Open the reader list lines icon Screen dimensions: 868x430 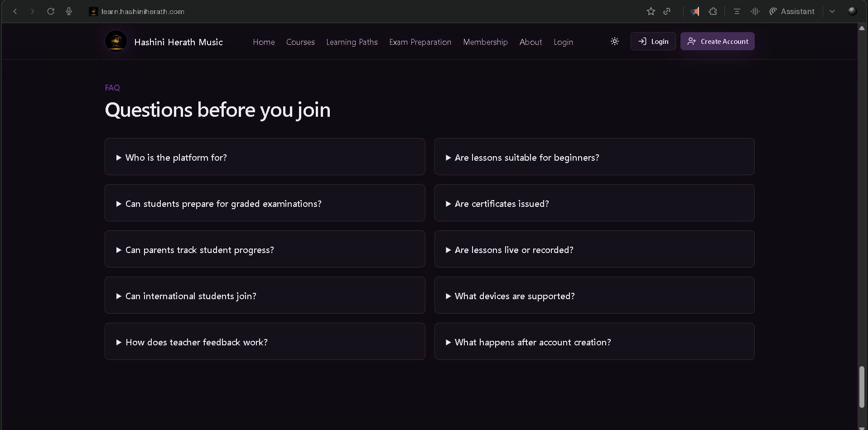(737, 11)
